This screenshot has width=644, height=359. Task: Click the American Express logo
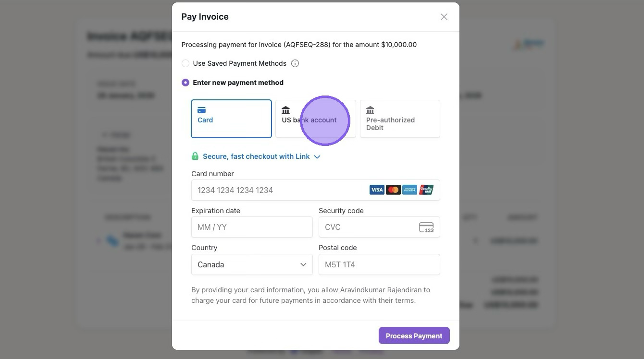pos(409,190)
